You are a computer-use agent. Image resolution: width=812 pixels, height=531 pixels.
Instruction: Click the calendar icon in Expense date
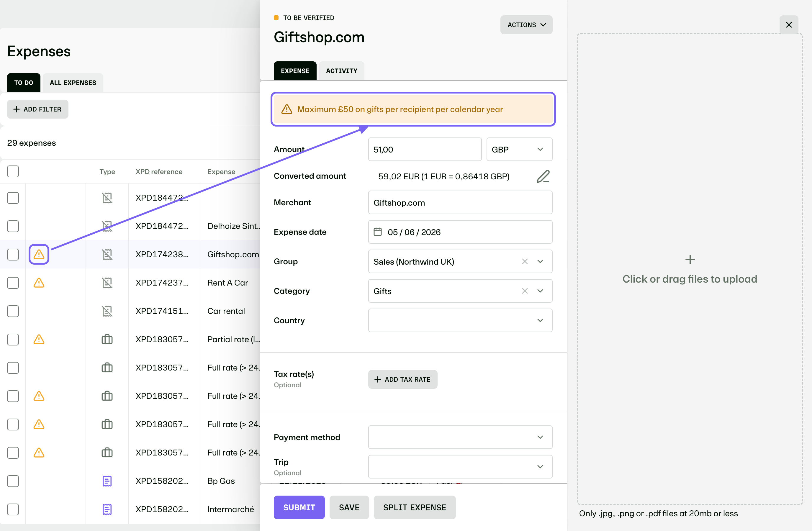(x=378, y=232)
